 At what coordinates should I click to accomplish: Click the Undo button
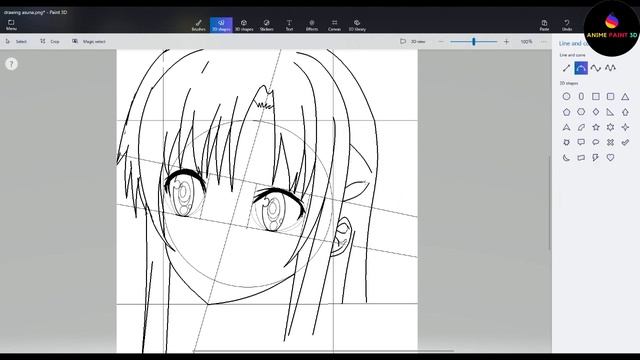(567, 25)
